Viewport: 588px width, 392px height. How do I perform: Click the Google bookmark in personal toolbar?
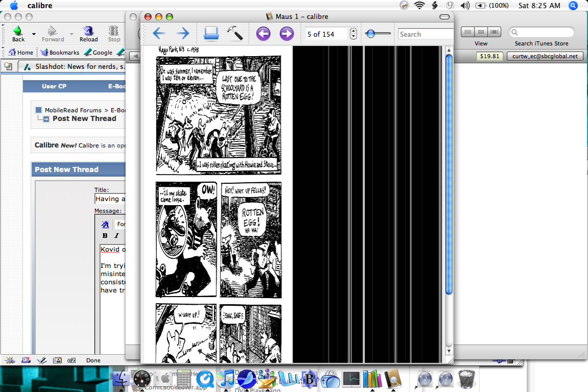click(98, 52)
